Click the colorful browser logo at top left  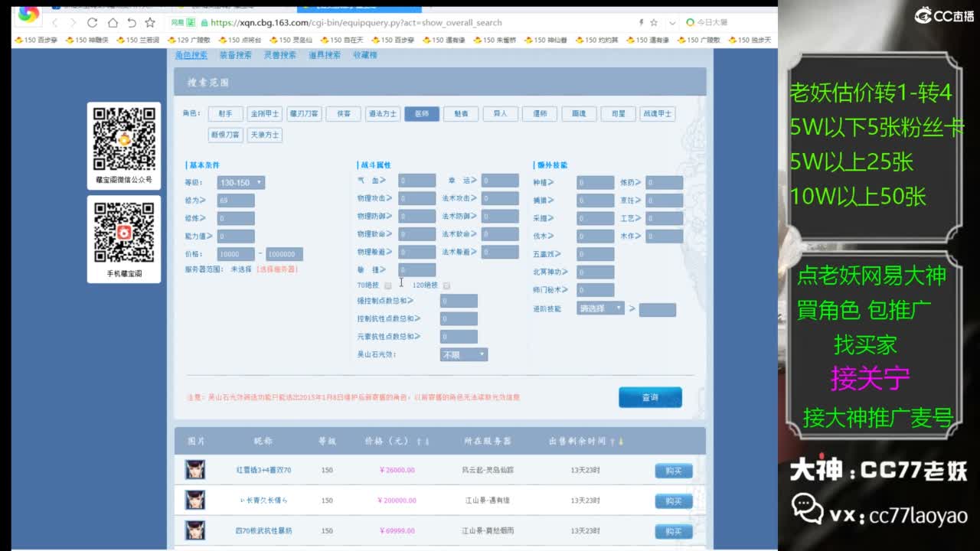click(28, 16)
